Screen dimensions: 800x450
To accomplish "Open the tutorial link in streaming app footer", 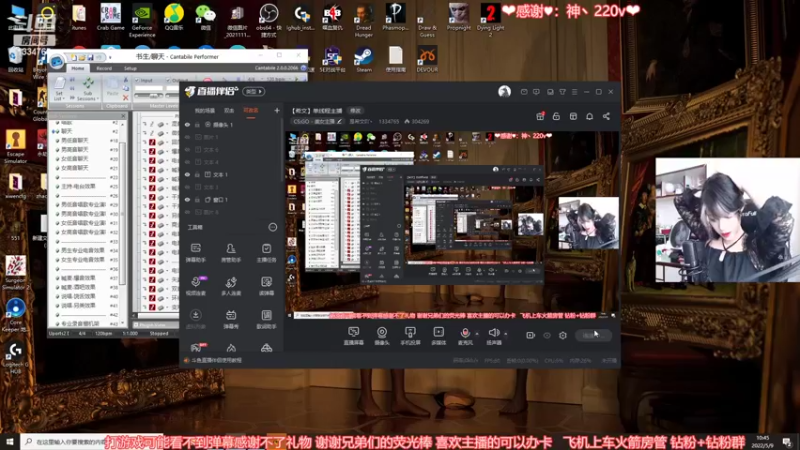I will 216,360.
